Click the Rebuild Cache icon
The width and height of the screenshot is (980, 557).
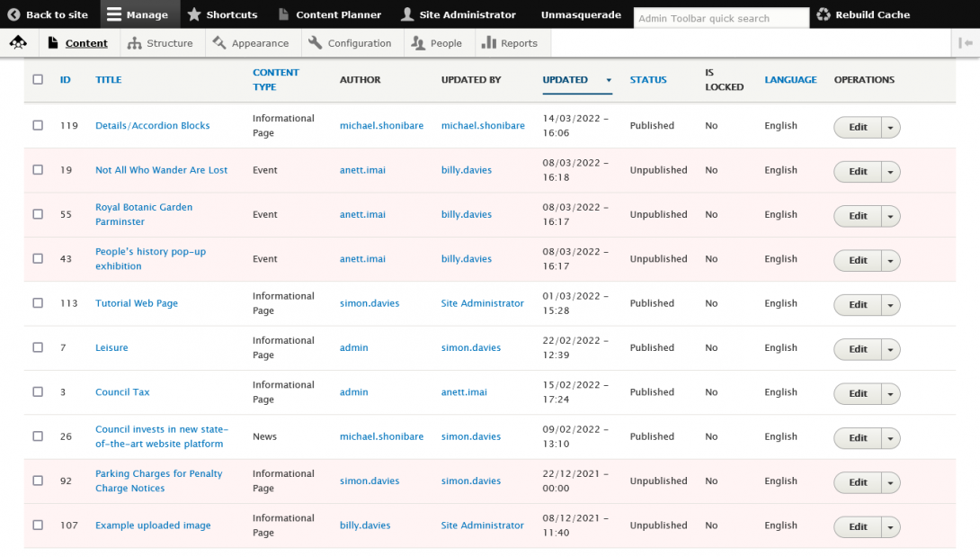point(824,14)
